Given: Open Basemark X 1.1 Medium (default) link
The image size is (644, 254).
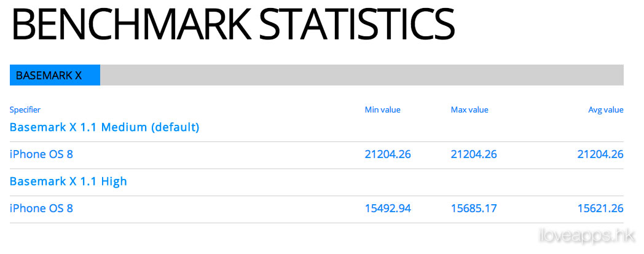Looking at the screenshot, I should pyautogui.click(x=104, y=127).
